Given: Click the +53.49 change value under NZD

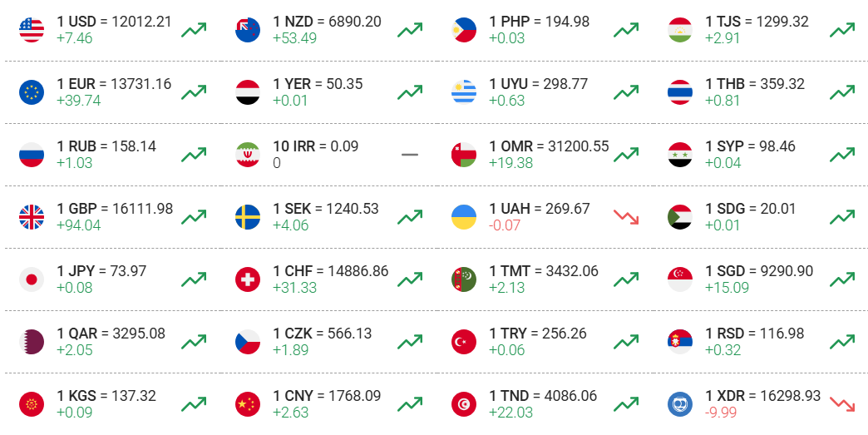Looking at the screenshot, I should (294, 38).
